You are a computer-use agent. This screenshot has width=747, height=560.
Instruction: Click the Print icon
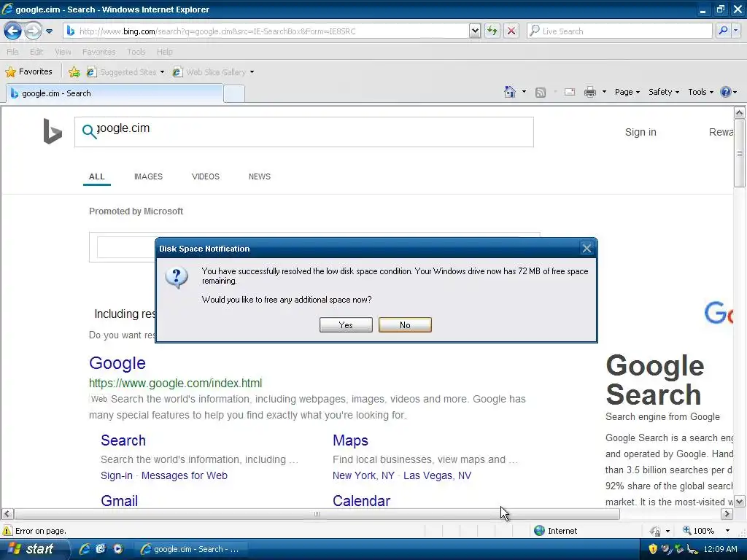click(x=589, y=92)
